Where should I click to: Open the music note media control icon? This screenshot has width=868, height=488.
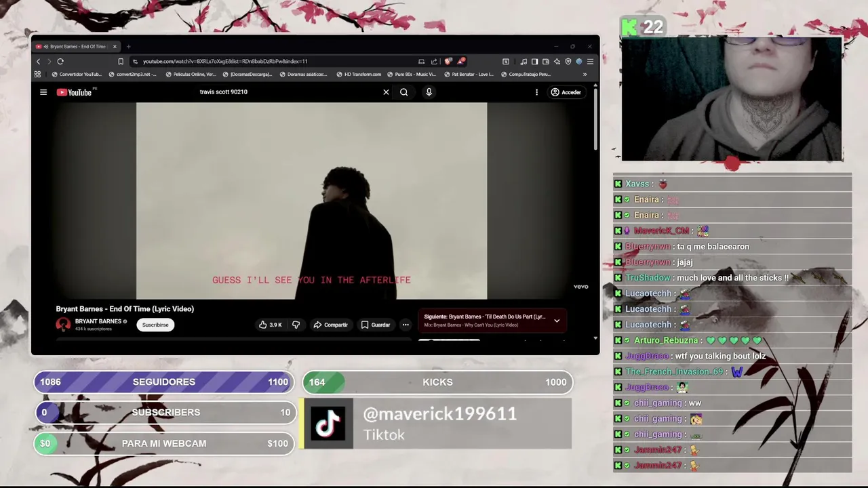pos(524,62)
